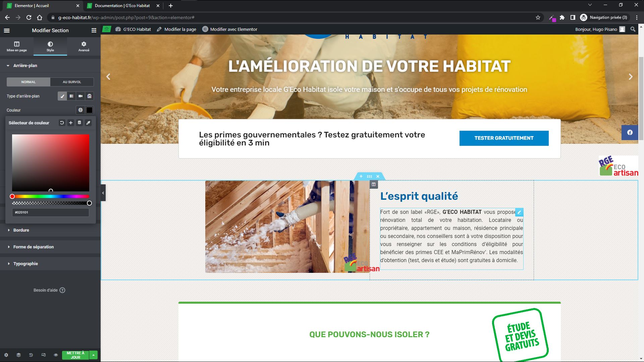This screenshot has height=362, width=644.
Task: Expand the Bordure section
Action: (x=21, y=230)
